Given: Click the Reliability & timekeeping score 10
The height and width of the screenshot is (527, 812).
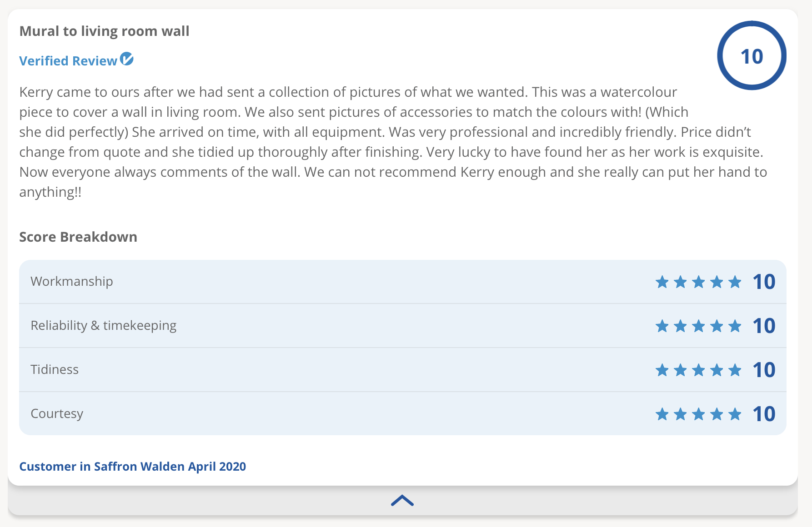Looking at the screenshot, I should (764, 326).
